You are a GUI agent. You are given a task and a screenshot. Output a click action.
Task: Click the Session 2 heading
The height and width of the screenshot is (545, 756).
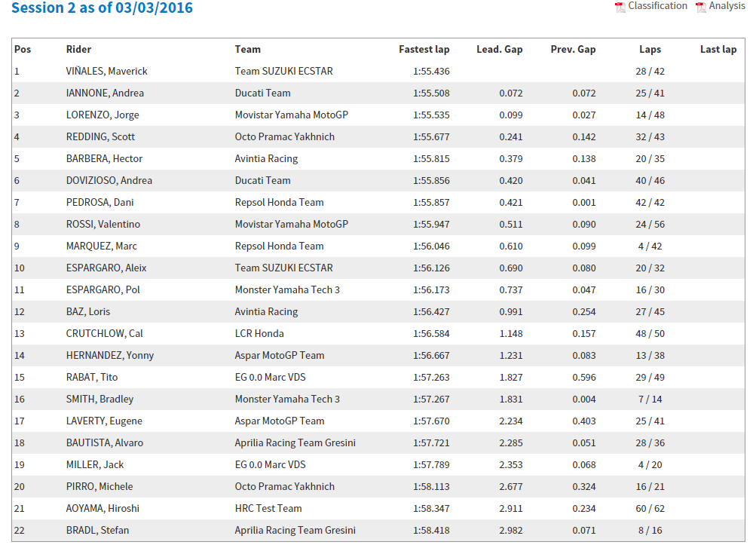coord(103,8)
